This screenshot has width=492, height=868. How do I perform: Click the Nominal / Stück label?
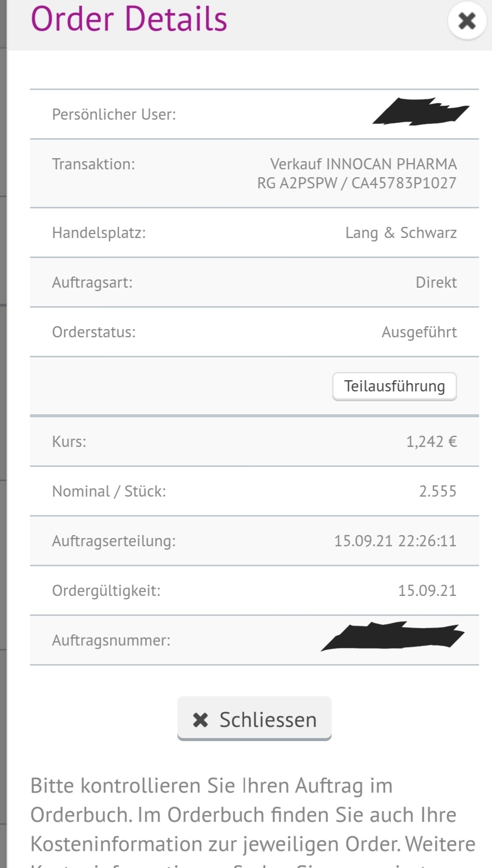point(109,492)
